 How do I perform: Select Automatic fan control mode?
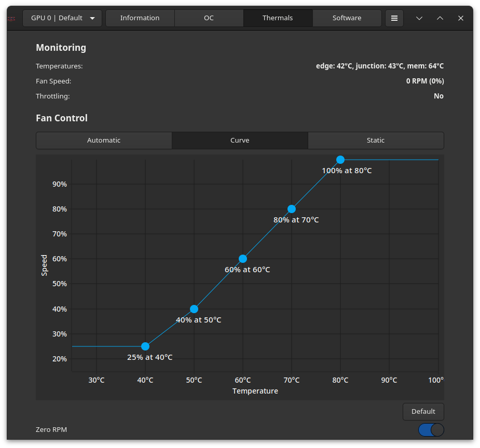pyautogui.click(x=104, y=141)
